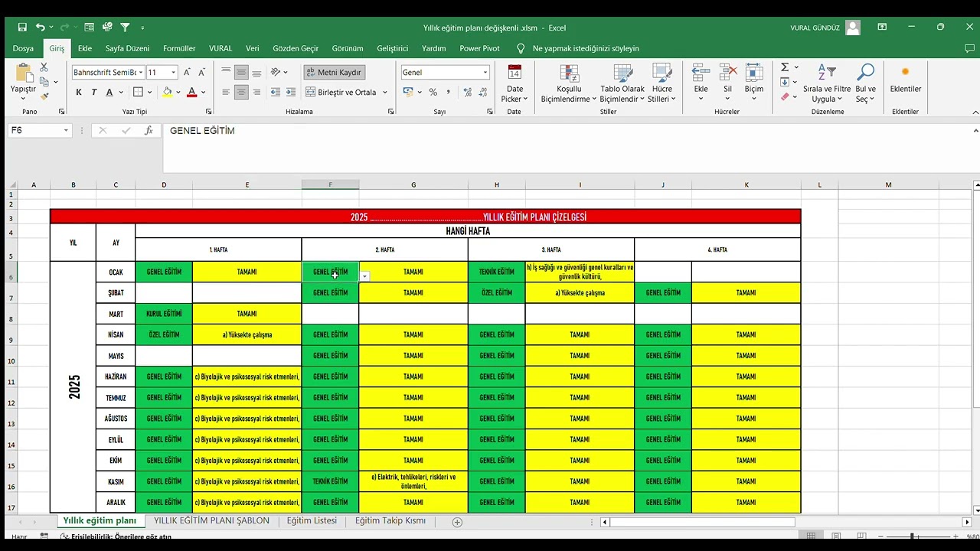Open the Eğitim Listesi sheet

click(312, 521)
